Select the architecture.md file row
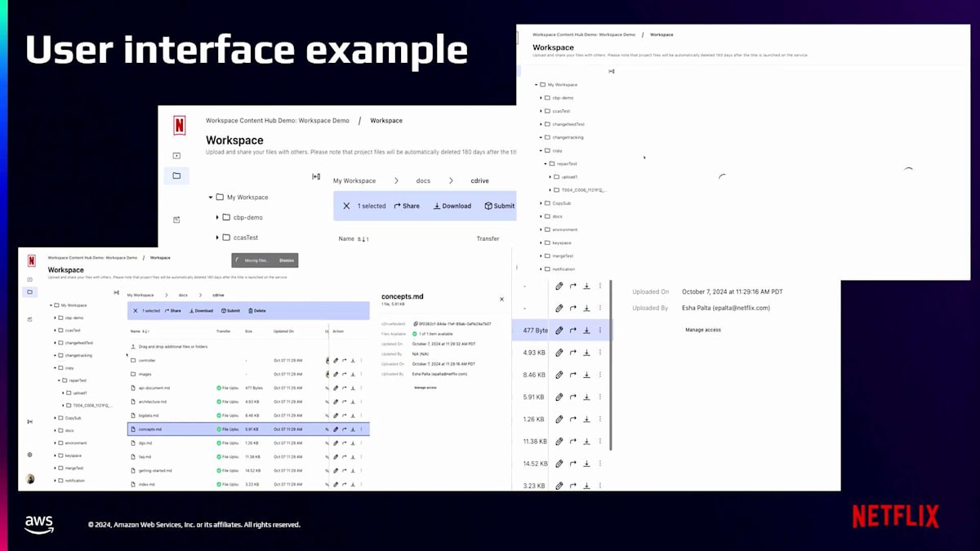The width and height of the screenshot is (980, 551). coord(249,402)
